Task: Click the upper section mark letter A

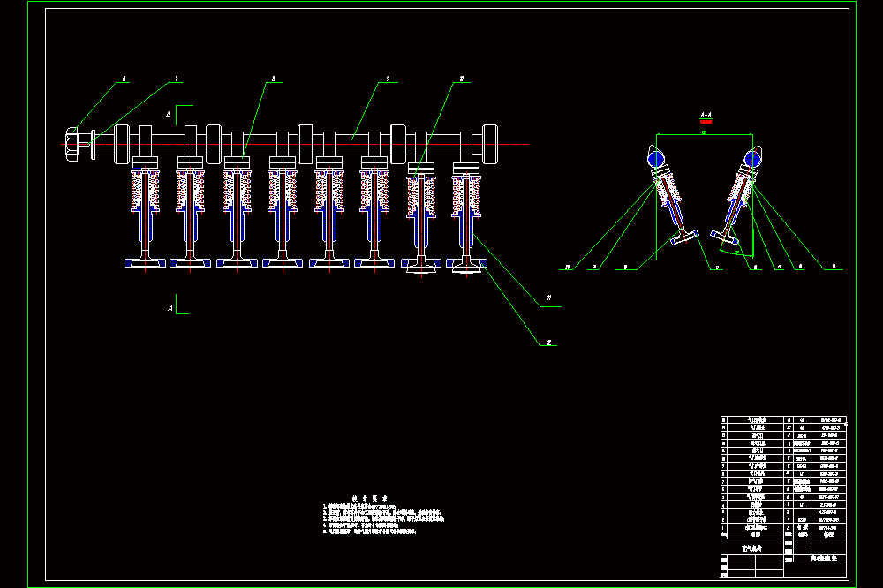Action: (x=169, y=115)
